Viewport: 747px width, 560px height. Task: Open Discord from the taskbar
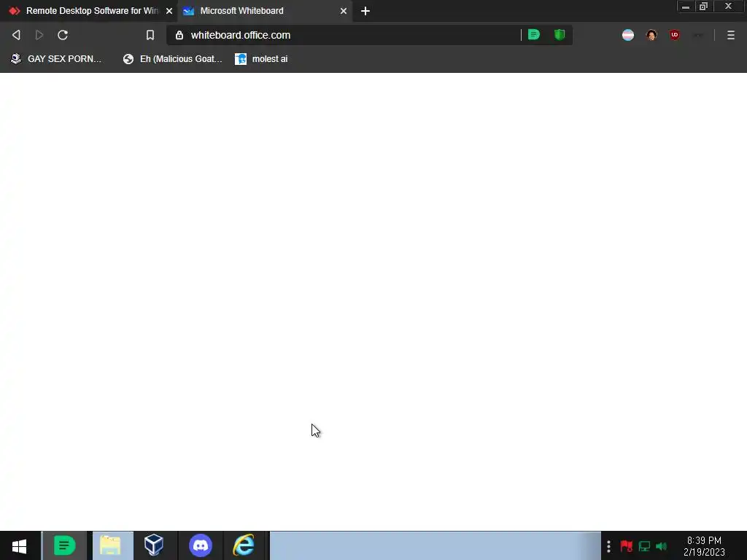point(200,545)
